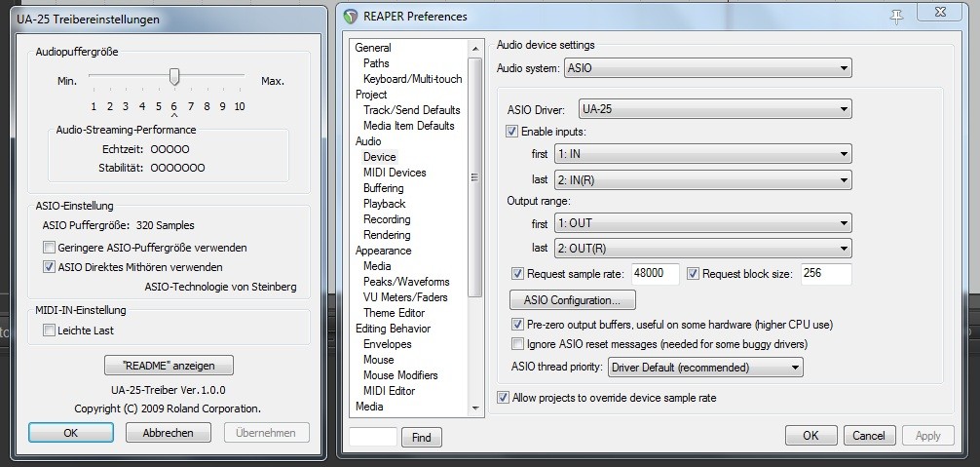
Task: Select 'MIDI Devices' preferences page
Action: 395,173
